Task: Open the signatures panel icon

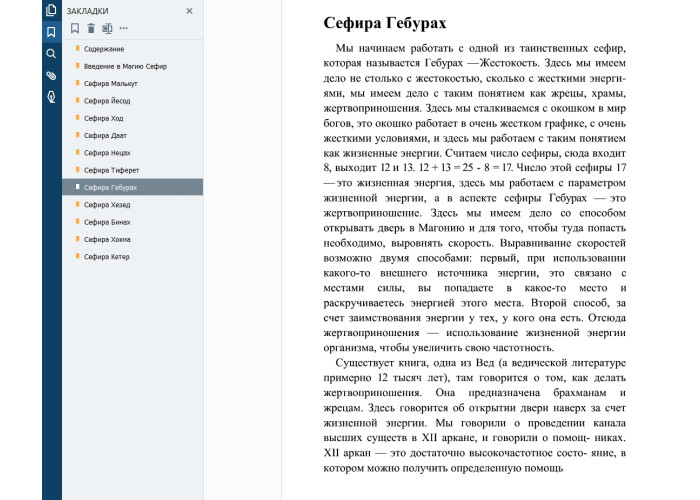Action: pyautogui.click(x=51, y=97)
